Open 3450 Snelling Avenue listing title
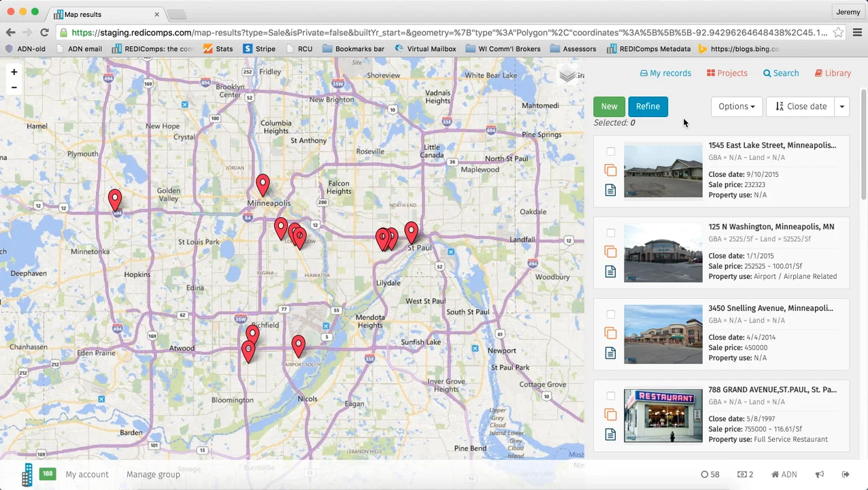The width and height of the screenshot is (868, 490). tap(771, 308)
